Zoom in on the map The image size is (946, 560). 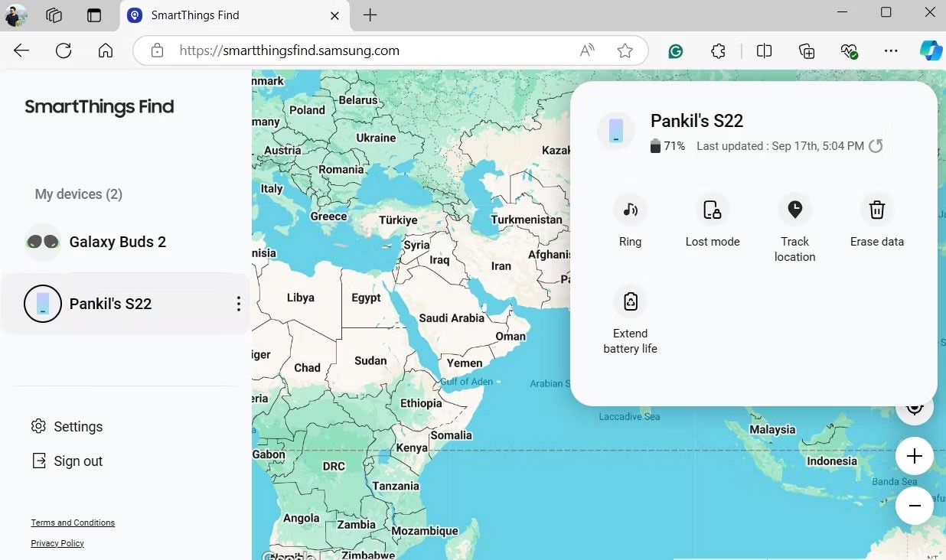pos(914,456)
